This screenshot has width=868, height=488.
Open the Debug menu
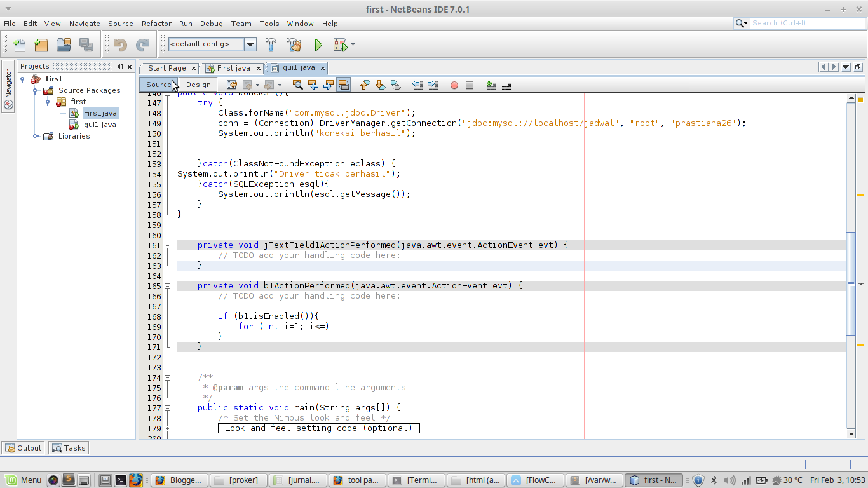(x=212, y=24)
